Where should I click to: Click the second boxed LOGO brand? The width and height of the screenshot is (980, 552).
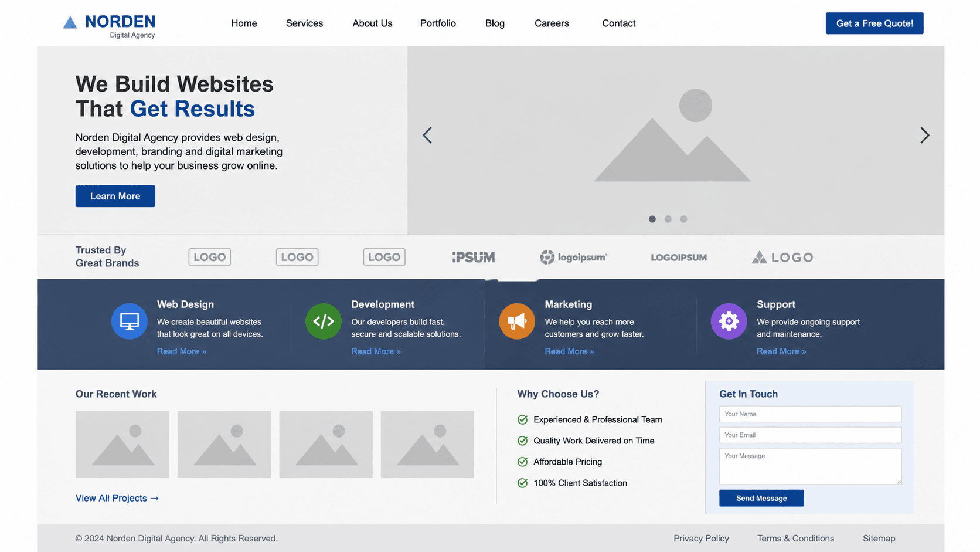297,257
